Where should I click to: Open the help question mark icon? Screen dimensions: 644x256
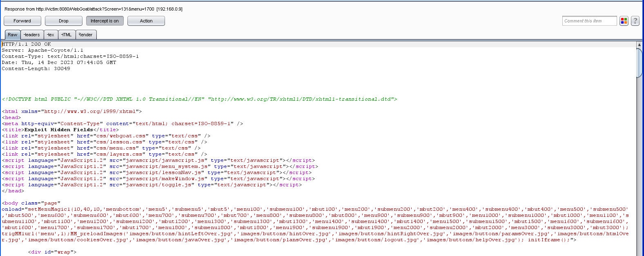pos(635,21)
